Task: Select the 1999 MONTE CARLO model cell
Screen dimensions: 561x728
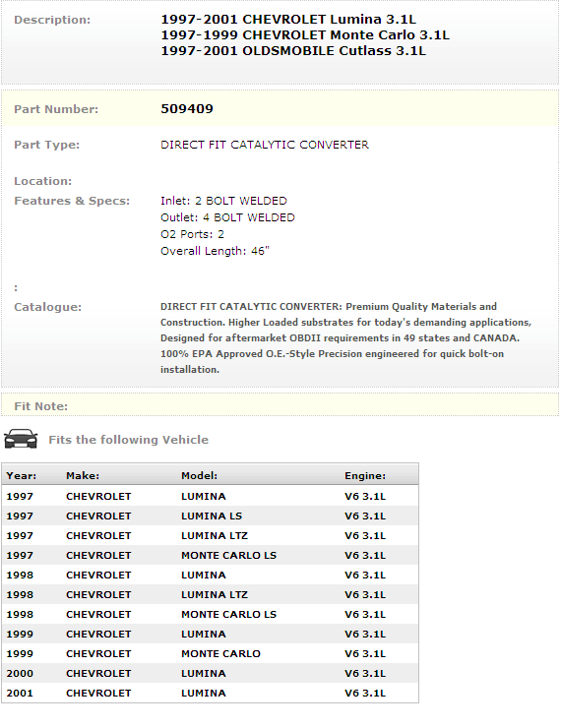Action: [x=220, y=653]
